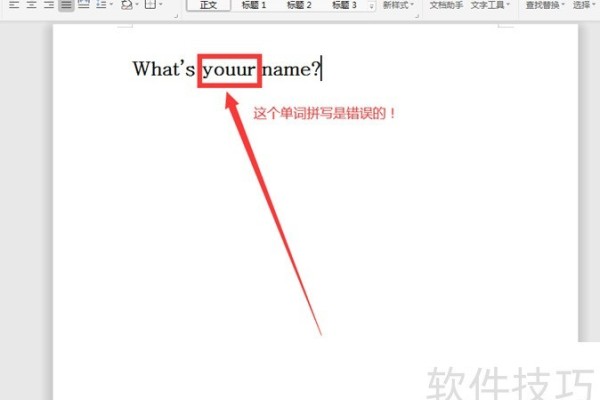This screenshot has width=600, height=400.
Task: Apply the 标题 3 heading style
Action: [x=344, y=5]
